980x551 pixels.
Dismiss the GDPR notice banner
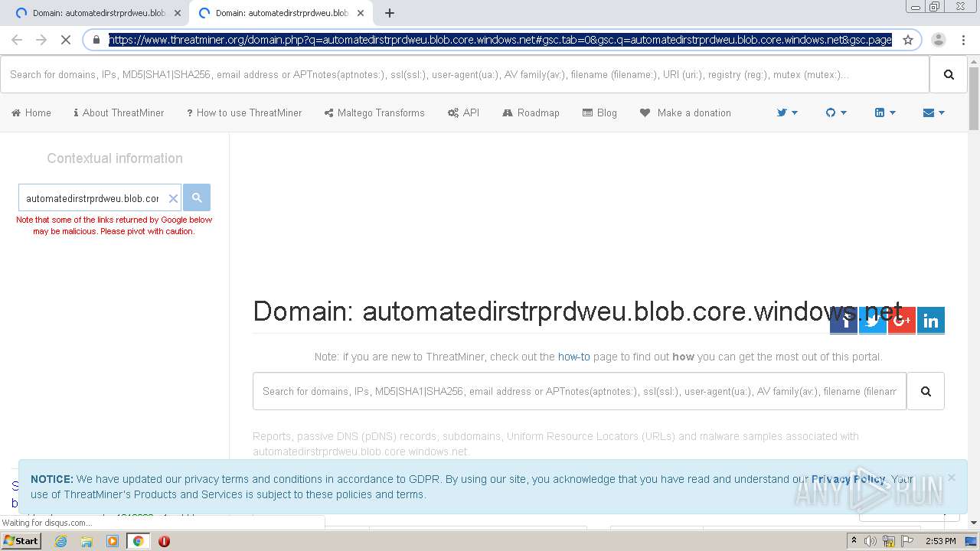(x=951, y=478)
